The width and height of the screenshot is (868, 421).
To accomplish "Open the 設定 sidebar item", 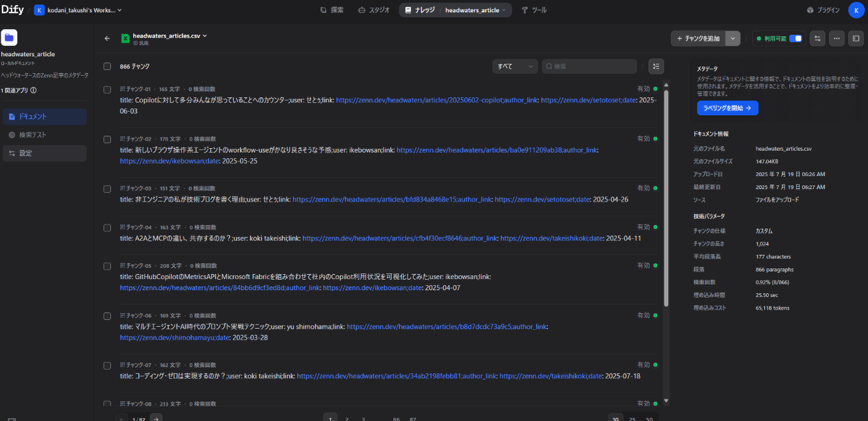I will 45,153.
